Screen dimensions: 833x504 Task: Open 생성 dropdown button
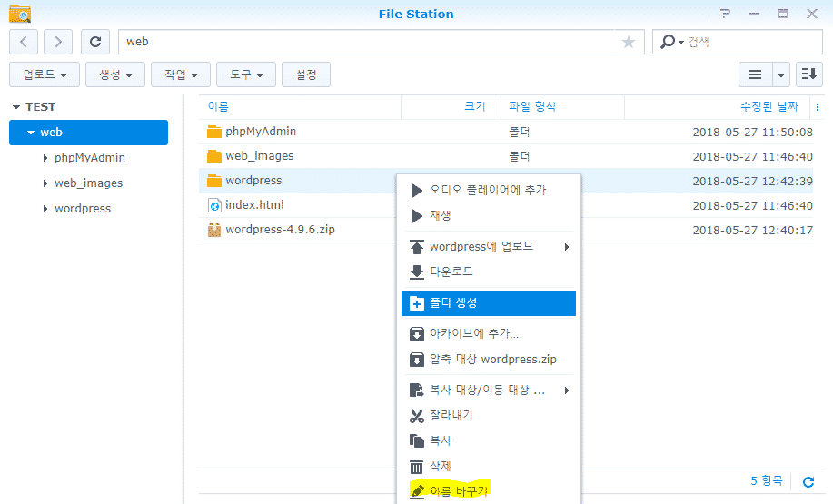pyautogui.click(x=115, y=74)
